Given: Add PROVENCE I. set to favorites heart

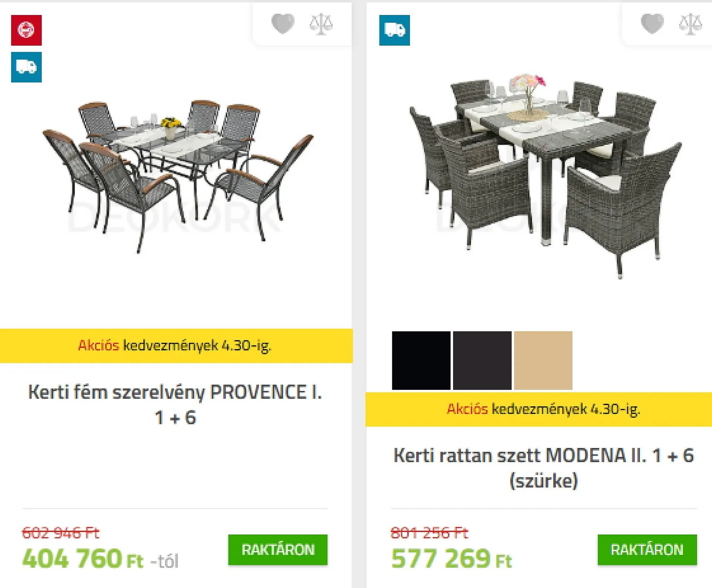Looking at the screenshot, I should pyautogui.click(x=283, y=23).
